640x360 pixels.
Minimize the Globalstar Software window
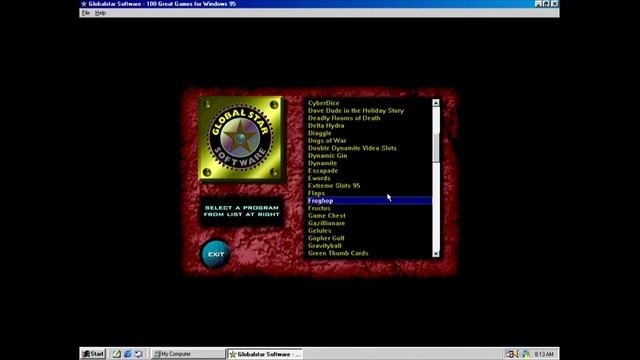coord(538,4)
